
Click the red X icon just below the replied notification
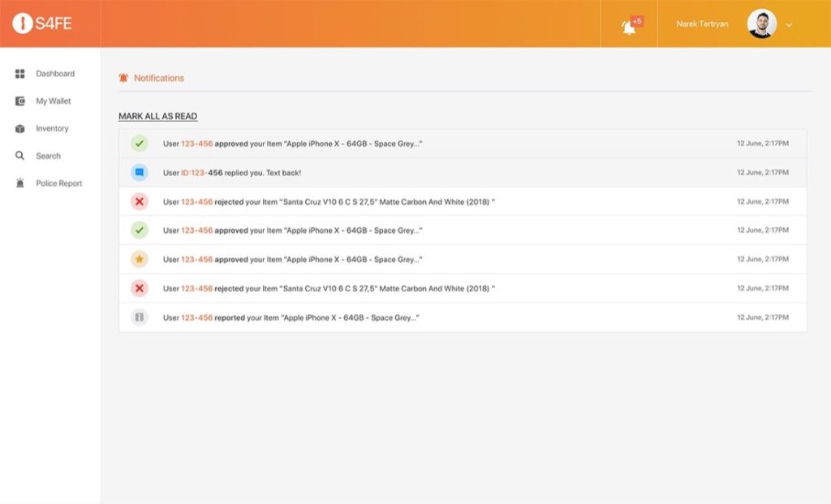[x=140, y=201]
